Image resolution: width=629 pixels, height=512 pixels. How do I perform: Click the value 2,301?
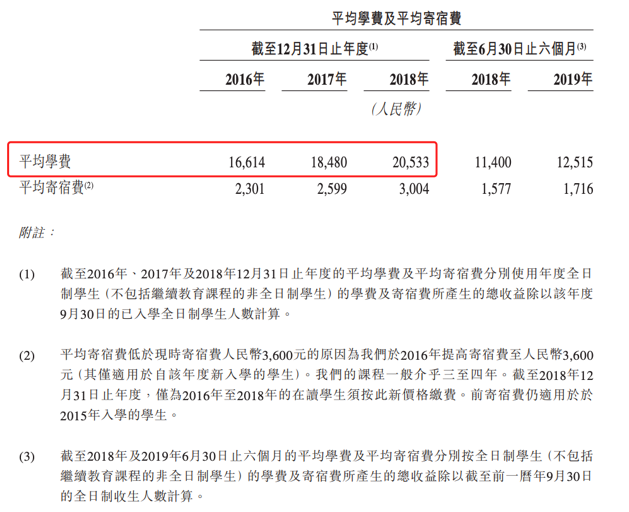pos(250,189)
